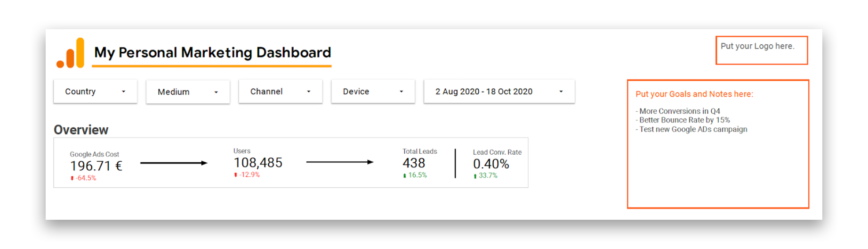Viewport: 868px width, 249px height.
Task: Expand the Device filter dropdown
Action: (373, 91)
